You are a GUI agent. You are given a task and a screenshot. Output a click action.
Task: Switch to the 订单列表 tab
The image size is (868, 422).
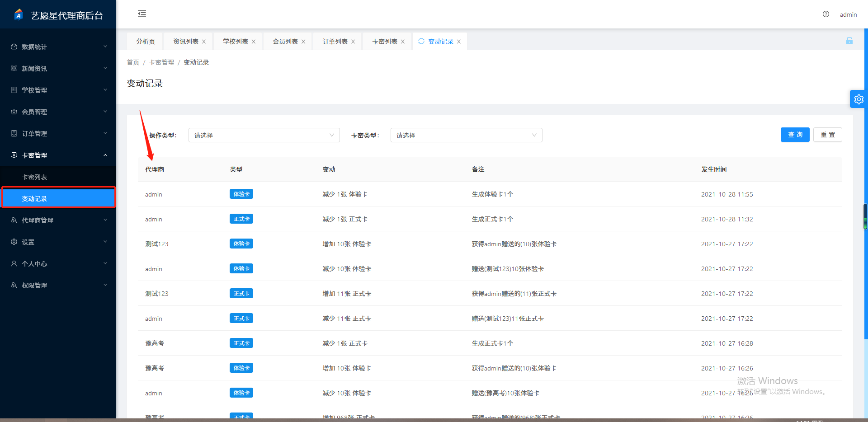(335, 42)
